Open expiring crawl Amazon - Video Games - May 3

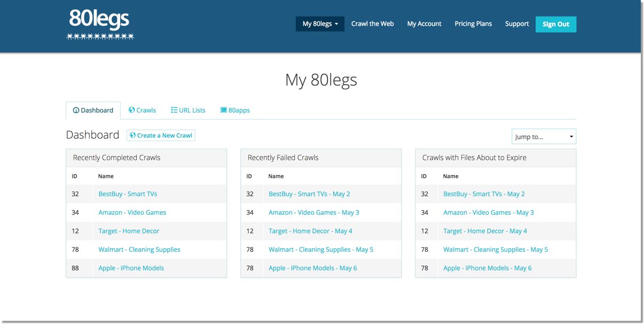[x=488, y=213]
